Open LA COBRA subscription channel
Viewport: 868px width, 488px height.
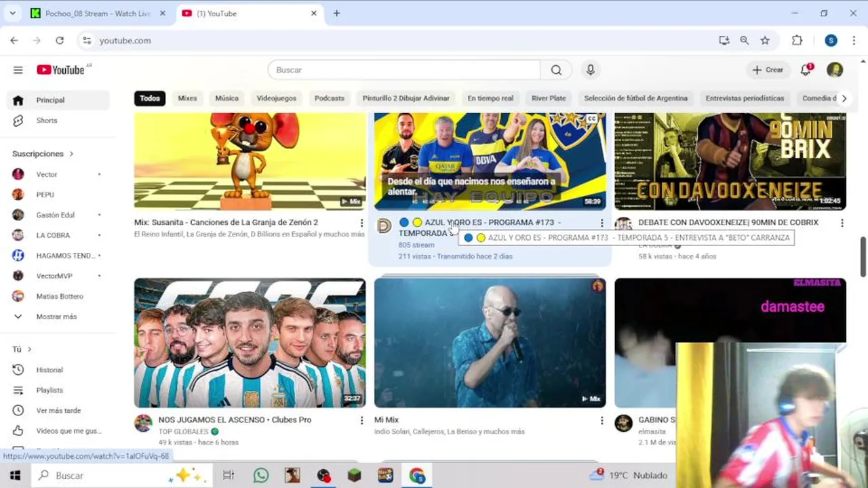[59, 235]
